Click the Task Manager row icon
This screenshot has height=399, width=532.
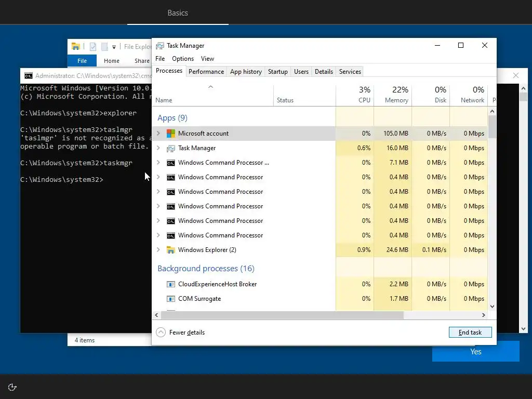pyautogui.click(x=170, y=148)
